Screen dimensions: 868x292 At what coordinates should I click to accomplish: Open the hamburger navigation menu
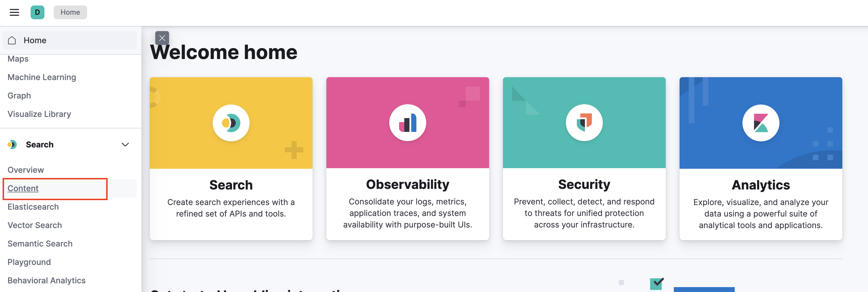click(14, 12)
